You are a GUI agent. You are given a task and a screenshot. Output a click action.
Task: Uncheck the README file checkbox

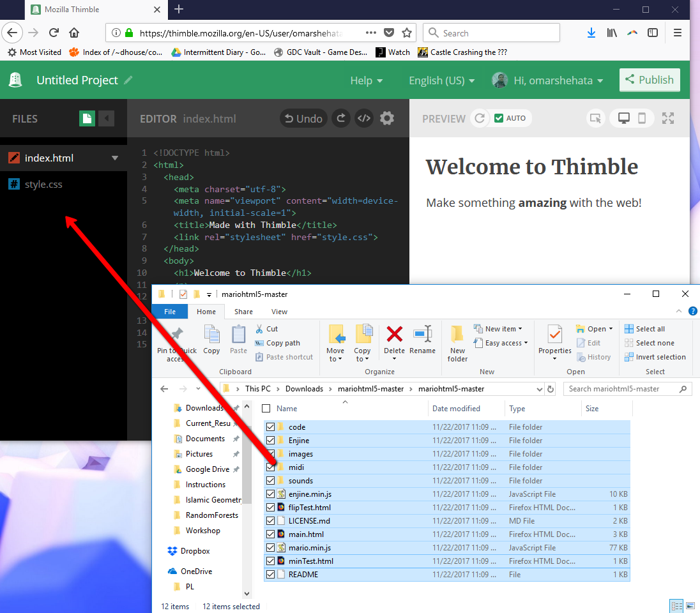point(270,574)
